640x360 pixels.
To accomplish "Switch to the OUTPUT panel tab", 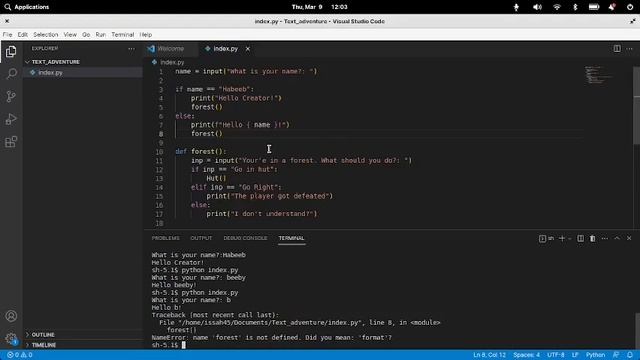I will tap(201, 238).
